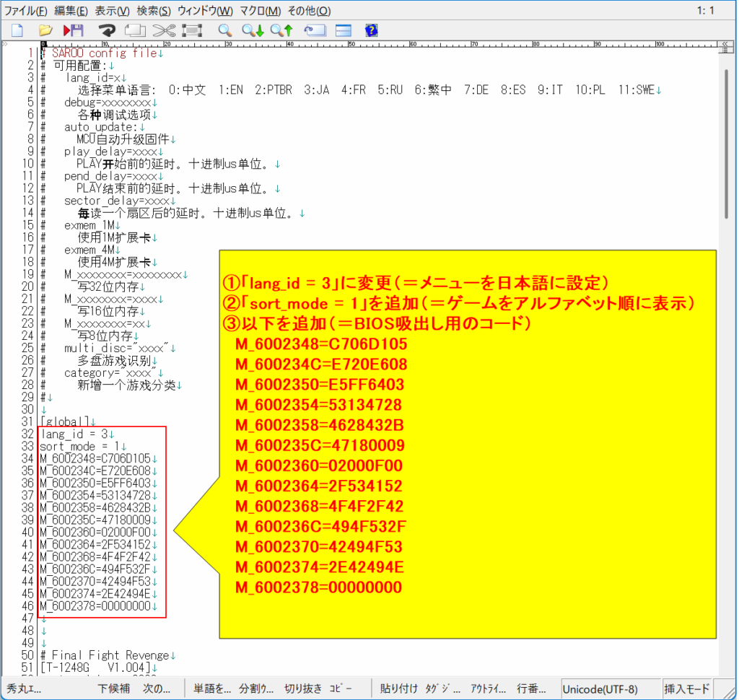Open the Unicode(UTF-8) encoding selector
The height and width of the screenshot is (700, 739).
coord(599,688)
